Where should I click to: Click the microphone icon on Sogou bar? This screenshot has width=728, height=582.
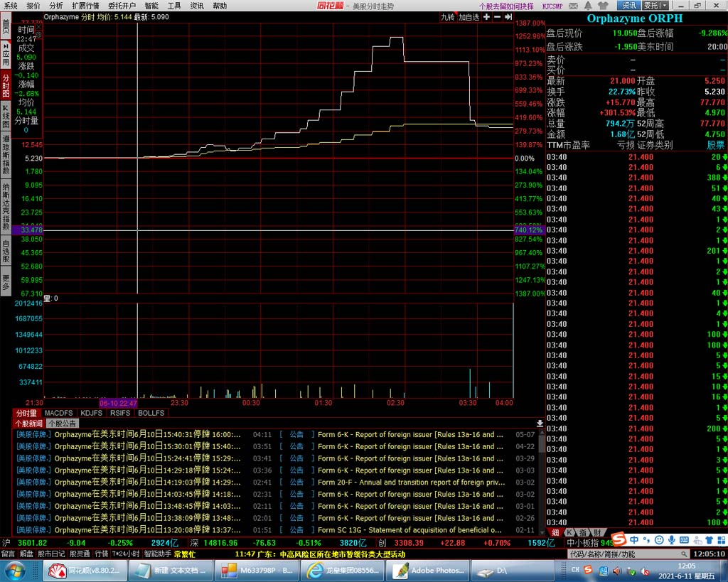[671, 540]
